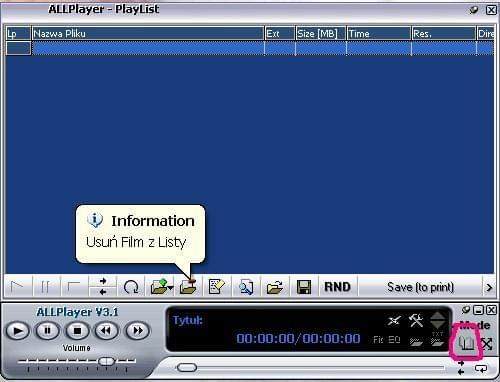Screen dimensions: 500x382
Task: Click the pin icon on the player window
Action: pyautogui.click(x=466, y=310)
